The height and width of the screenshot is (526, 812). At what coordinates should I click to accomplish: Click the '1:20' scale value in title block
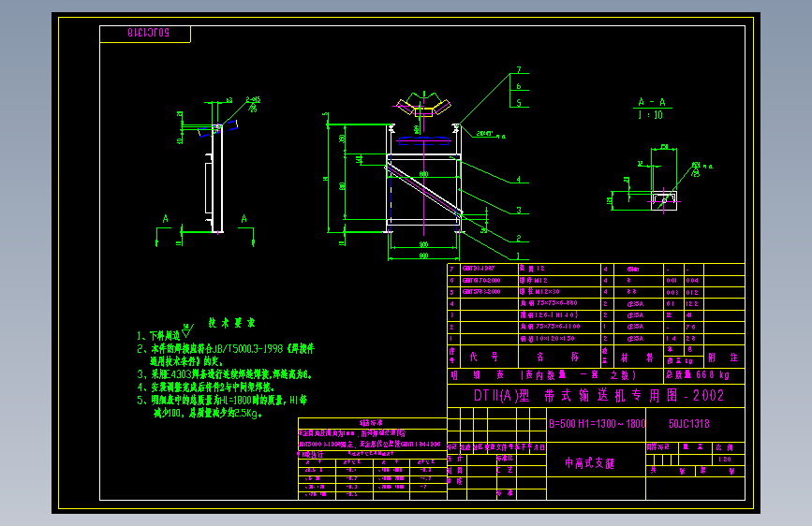point(725,460)
